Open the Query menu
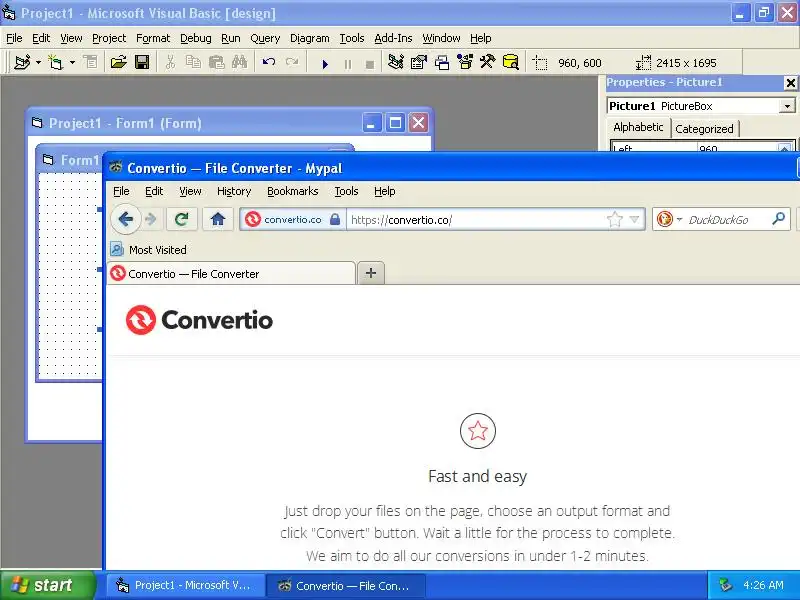The height and width of the screenshot is (600, 800). click(x=265, y=38)
